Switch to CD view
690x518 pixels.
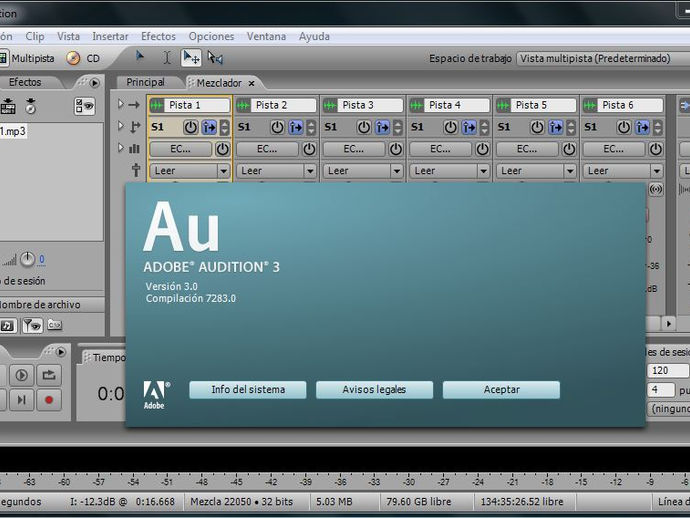84,59
